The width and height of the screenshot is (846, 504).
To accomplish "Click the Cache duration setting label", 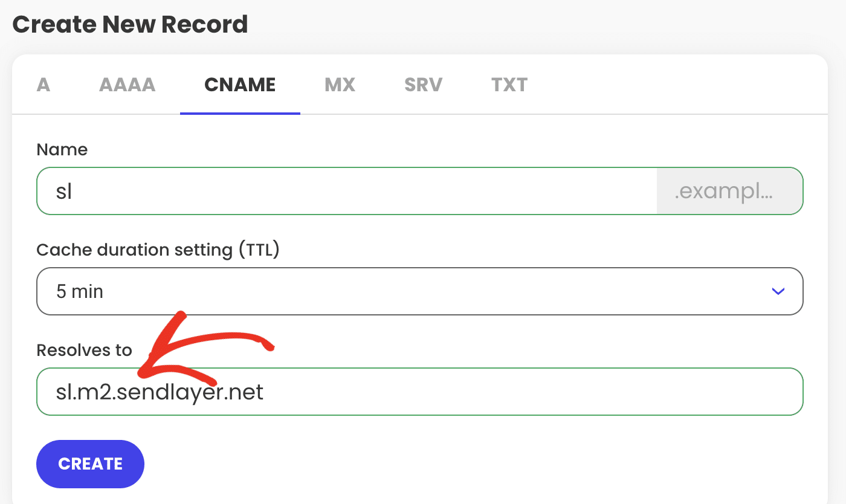I will [x=158, y=249].
